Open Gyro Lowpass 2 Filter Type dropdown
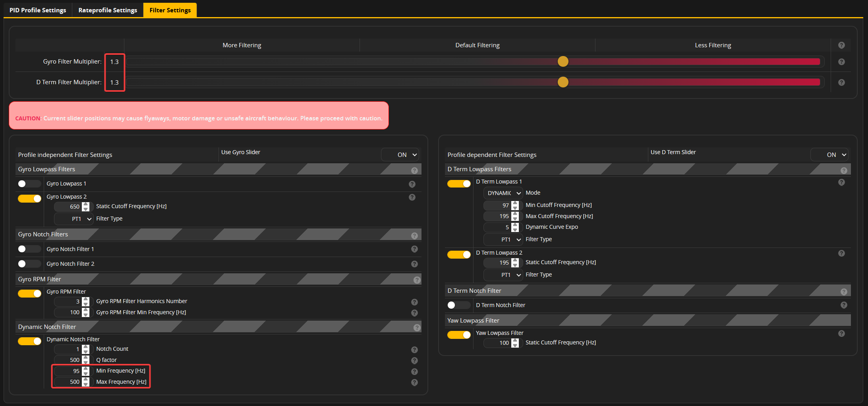The height and width of the screenshot is (406, 868). [74, 219]
